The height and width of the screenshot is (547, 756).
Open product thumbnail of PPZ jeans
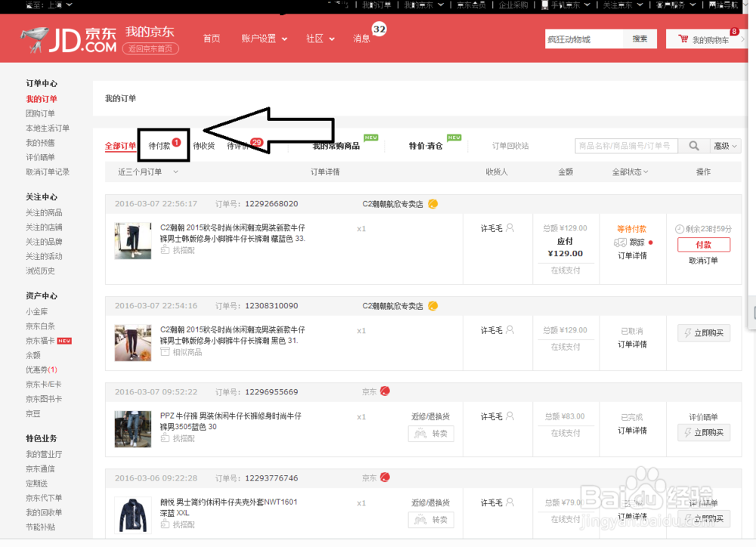click(132, 429)
